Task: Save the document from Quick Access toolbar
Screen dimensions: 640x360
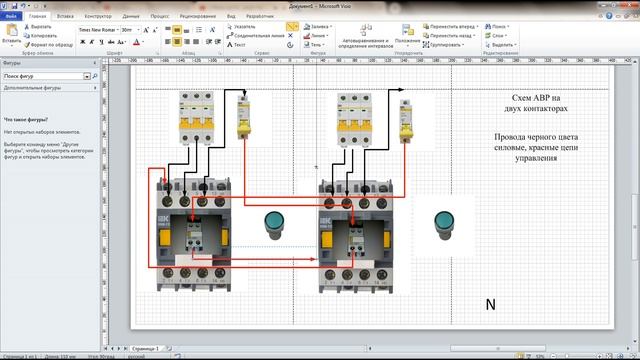Action: pos(14,6)
